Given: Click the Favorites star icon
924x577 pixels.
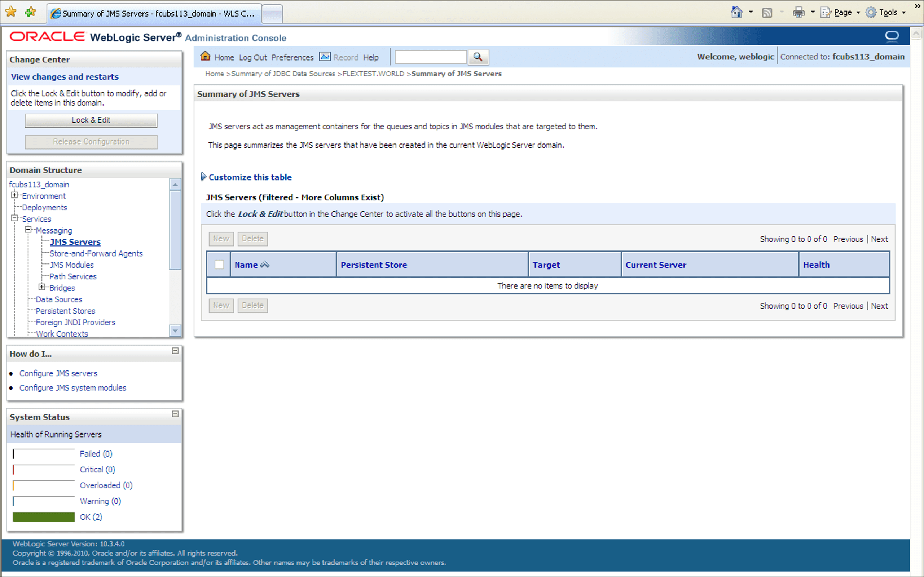Looking at the screenshot, I should [x=11, y=12].
